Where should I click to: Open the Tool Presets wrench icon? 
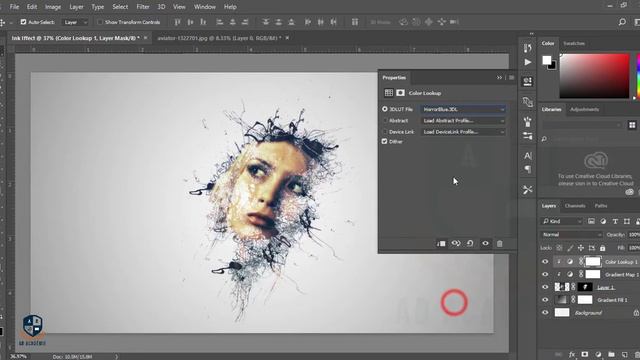point(527,190)
